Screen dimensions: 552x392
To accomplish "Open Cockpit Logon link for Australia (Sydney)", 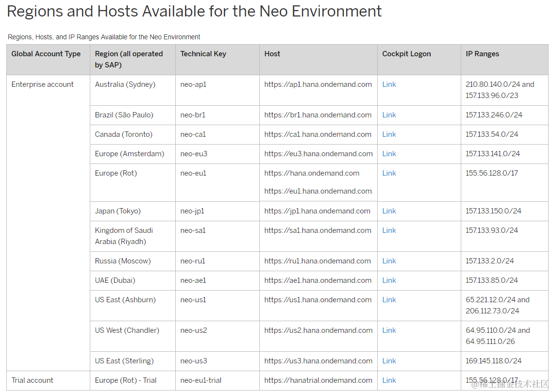I will [389, 84].
